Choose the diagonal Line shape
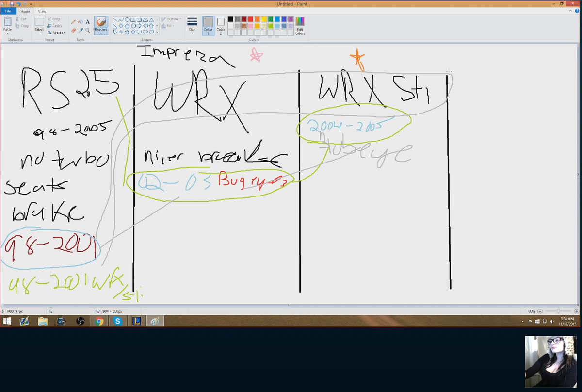This screenshot has height=392, width=582. pos(115,19)
